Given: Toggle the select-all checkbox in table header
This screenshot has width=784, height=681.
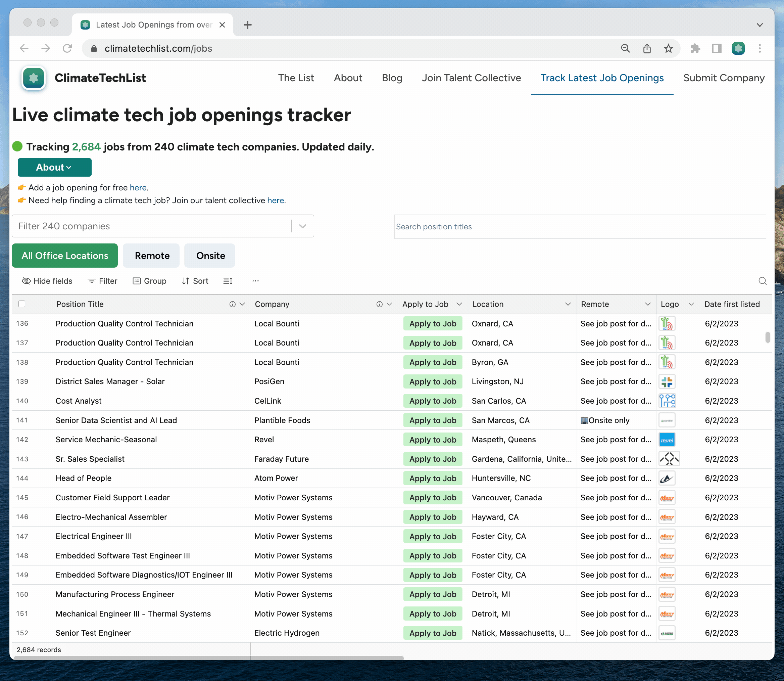Looking at the screenshot, I should click(x=22, y=304).
